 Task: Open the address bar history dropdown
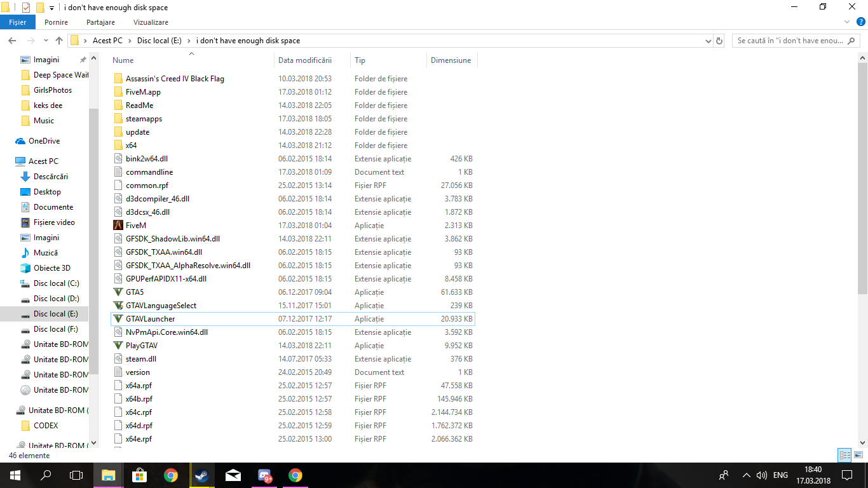pos(709,41)
